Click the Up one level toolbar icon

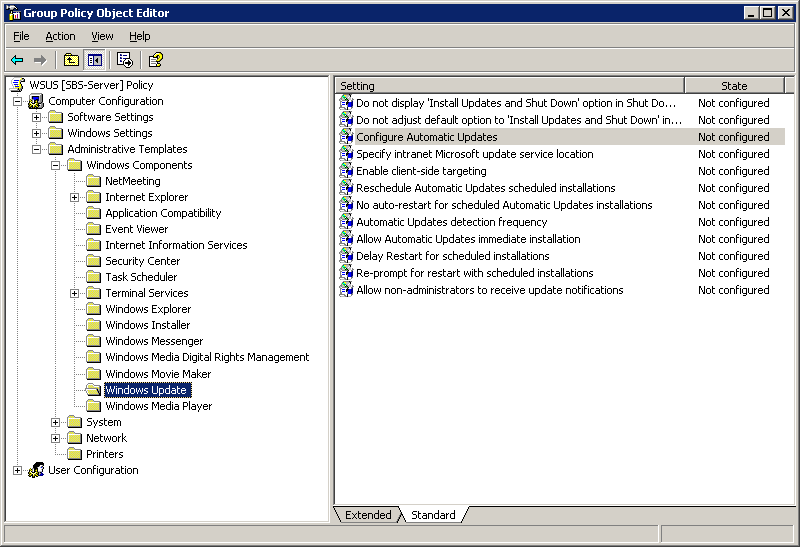71,60
